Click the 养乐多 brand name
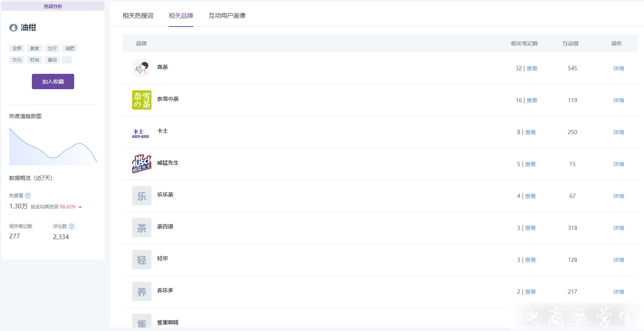644x331 pixels. pyautogui.click(x=165, y=290)
